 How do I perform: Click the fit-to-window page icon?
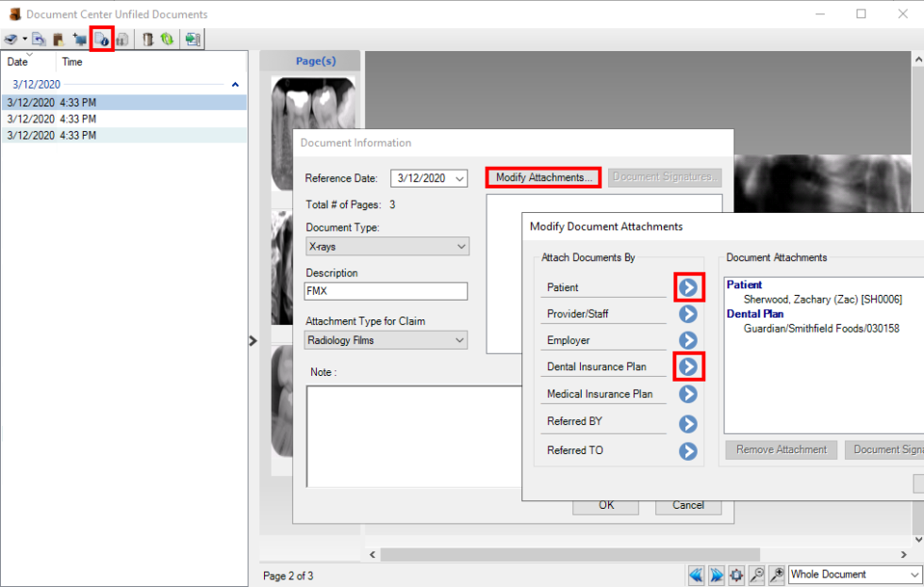[736, 575]
